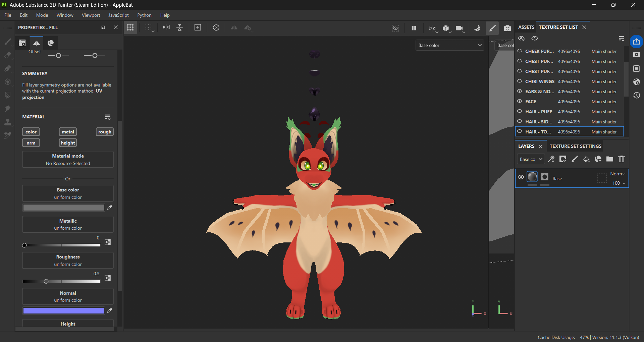This screenshot has height=342, width=644.
Task: Add a paint layer with the brush icon
Action: tap(575, 159)
